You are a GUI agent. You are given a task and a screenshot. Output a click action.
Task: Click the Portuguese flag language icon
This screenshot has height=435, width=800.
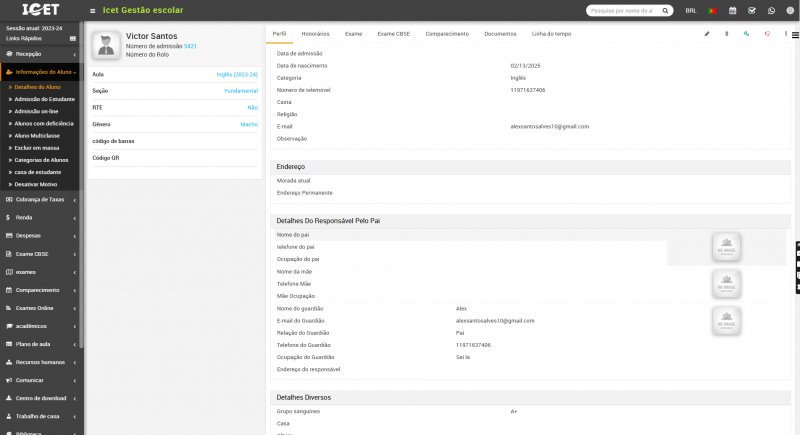[x=712, y=10]
